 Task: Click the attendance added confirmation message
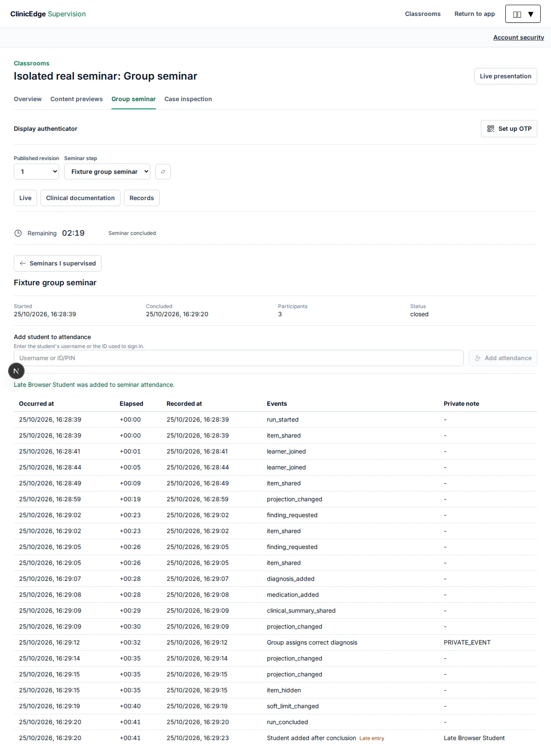click(x=94, y=385)
